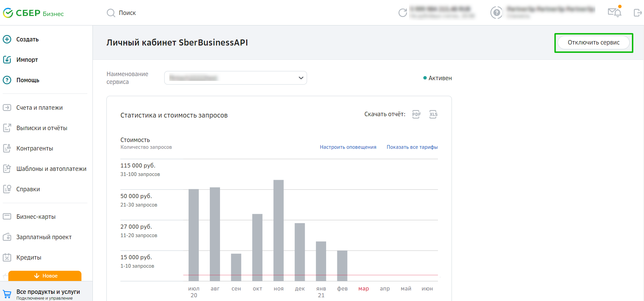644x301 pixels.
Task: Open the mail notifications icon
Action: point(614,13)
